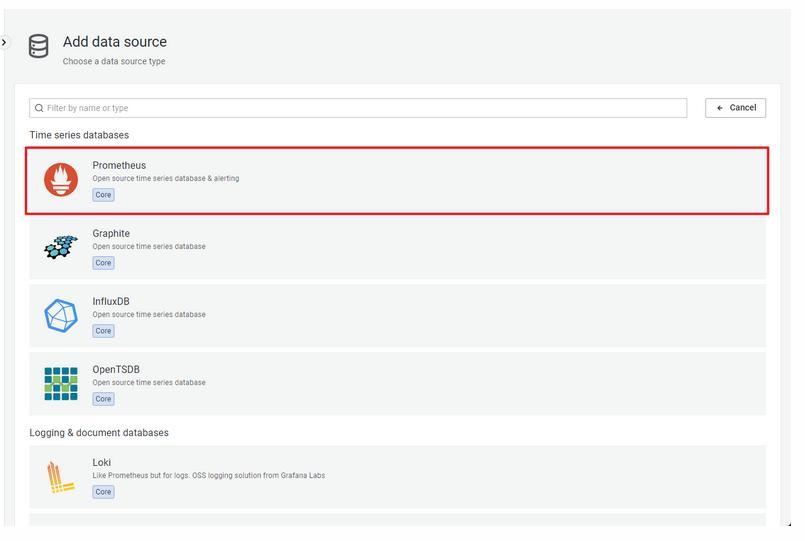Click InfluxDB's 'Open source time series database' description

pyautogui.click(x=149, y=314)
